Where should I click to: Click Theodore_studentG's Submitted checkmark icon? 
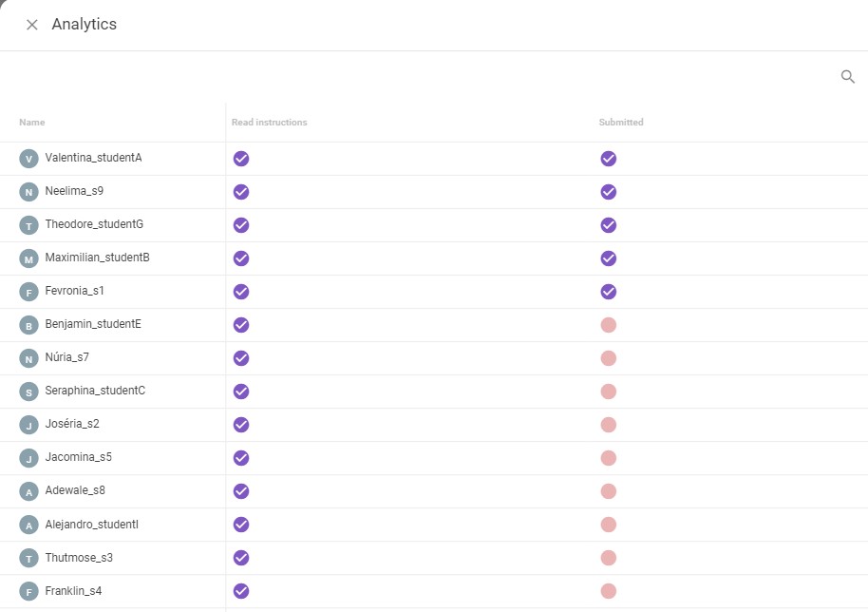[609, 225]
